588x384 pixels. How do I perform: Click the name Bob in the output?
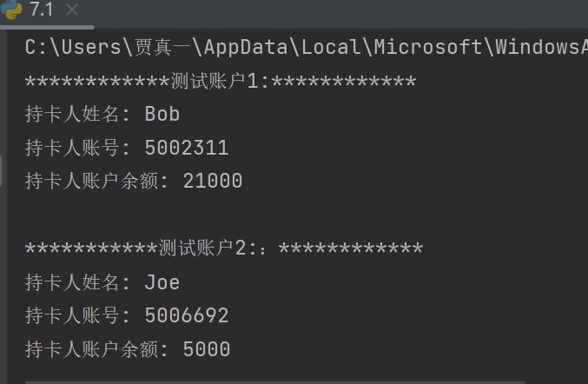click(x=162, y=114)
